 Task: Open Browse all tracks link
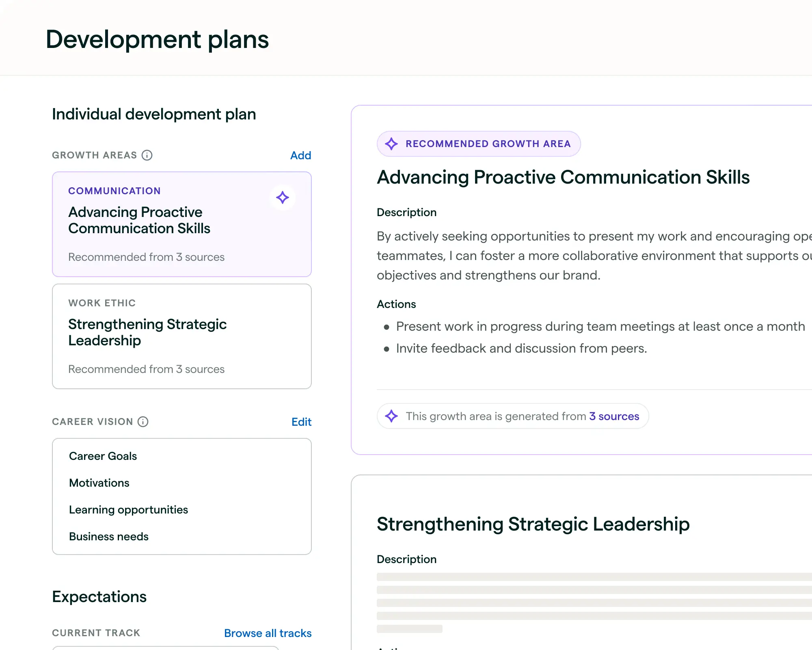point(268,633)
